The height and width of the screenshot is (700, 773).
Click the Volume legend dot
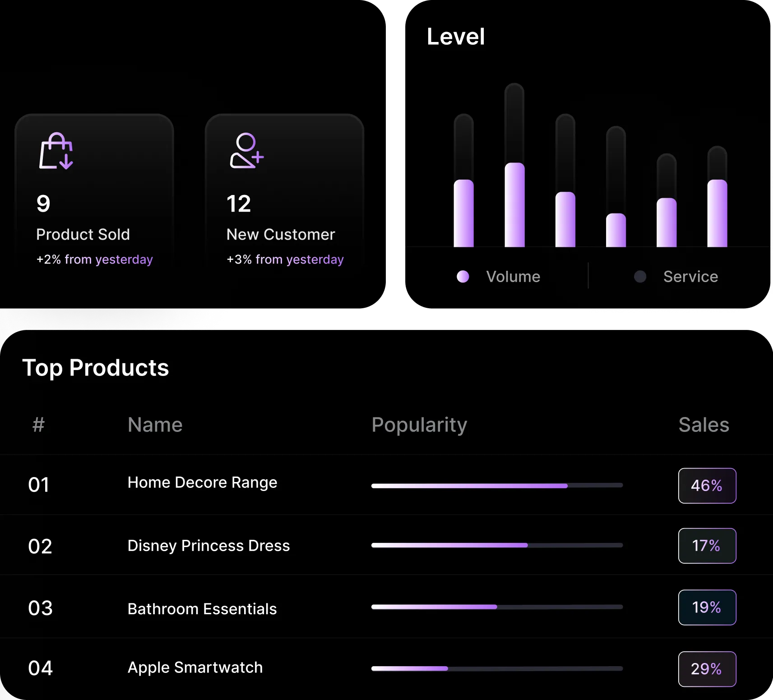coord(463,277)
